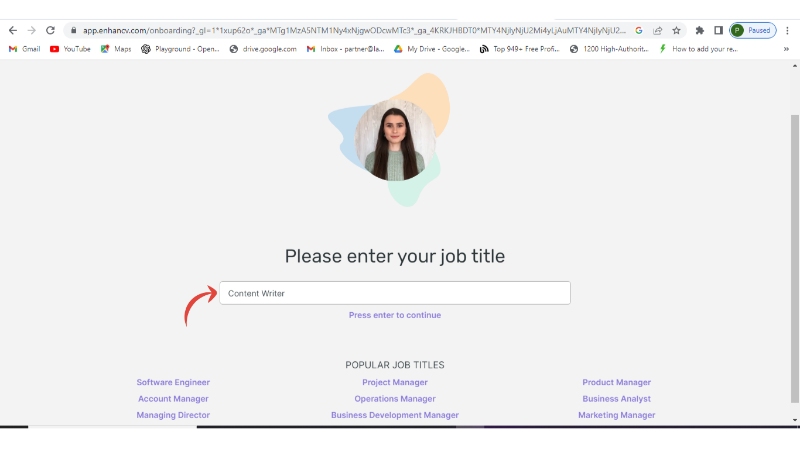800x449 pixels.
Task: Expand hidden bookmarks with double chevron
Action: 786,49
